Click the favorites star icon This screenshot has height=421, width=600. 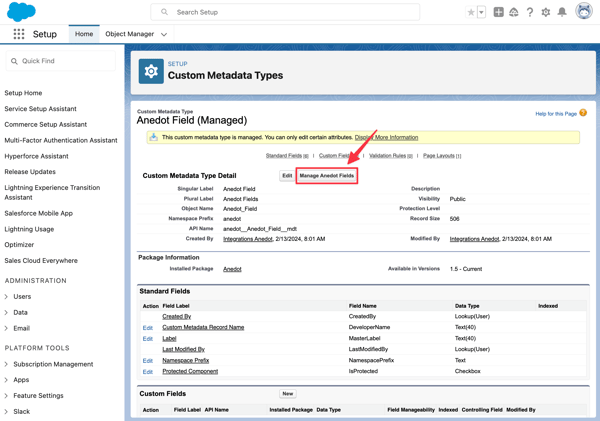471,12
